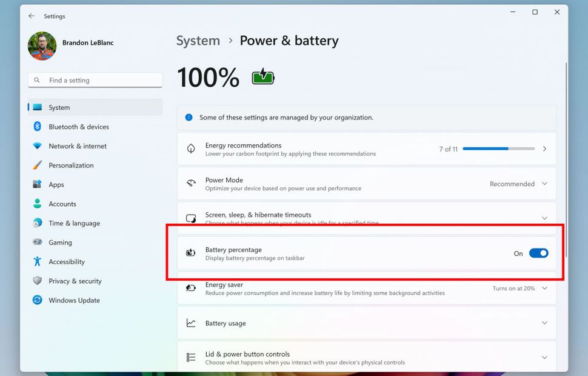
Task: Open Energy recommendations via its arrow
Action: coord(544,149)
